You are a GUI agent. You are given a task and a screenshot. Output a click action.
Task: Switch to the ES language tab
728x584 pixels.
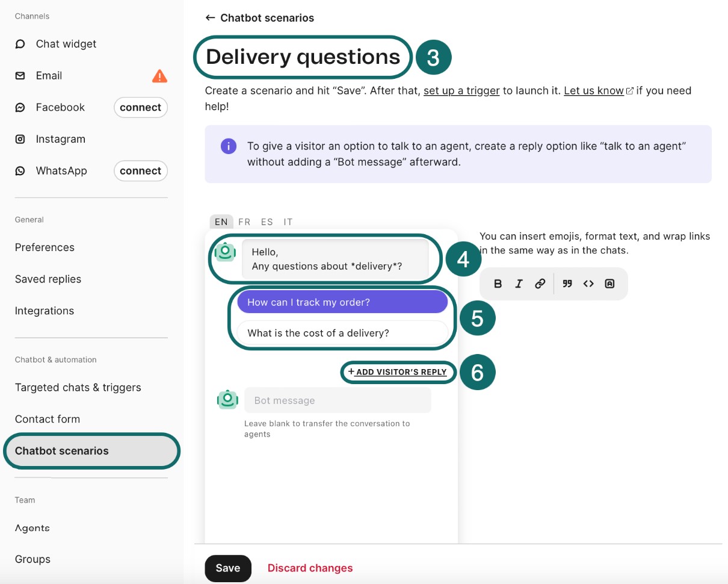point(267,222)
